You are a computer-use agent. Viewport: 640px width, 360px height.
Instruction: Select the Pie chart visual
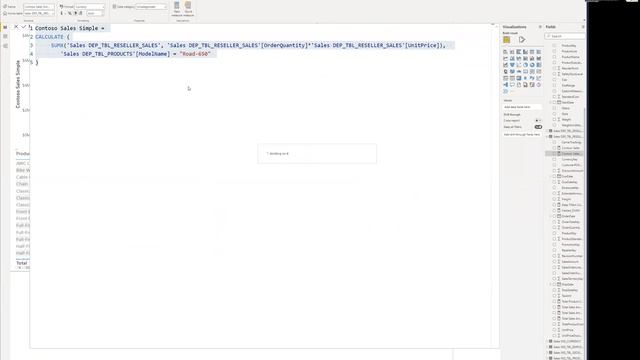tap(525, 65)
